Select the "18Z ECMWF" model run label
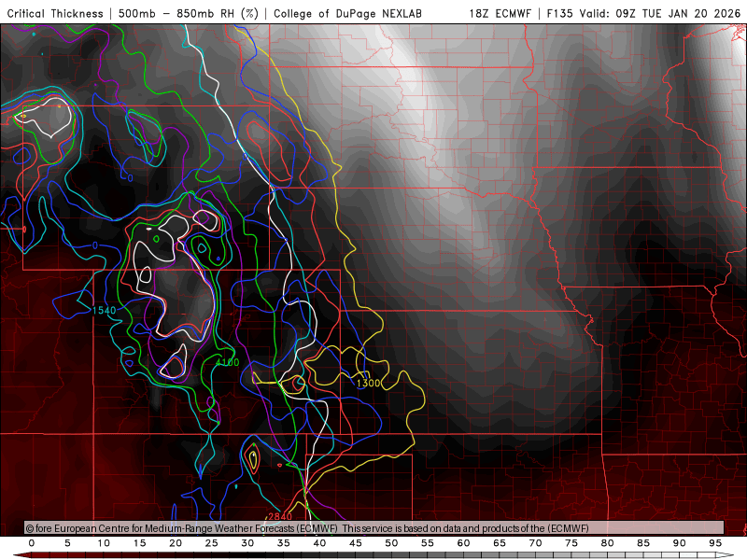This screenshot has width=747, height=560. point(500,13)
